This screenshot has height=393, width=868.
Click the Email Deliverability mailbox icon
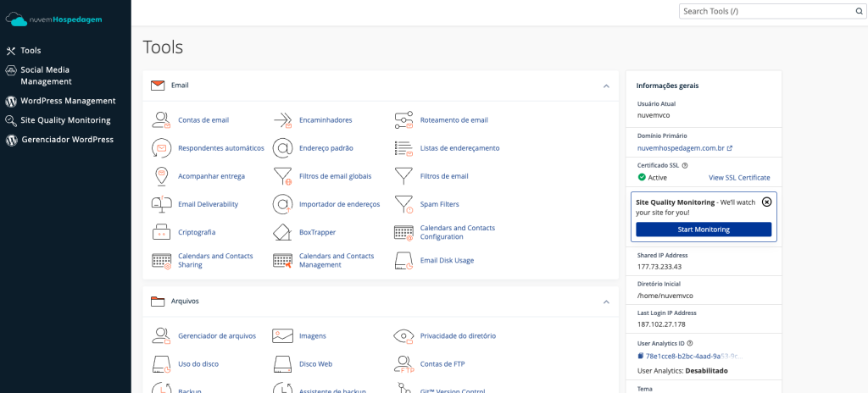click(x=161, y=204)
